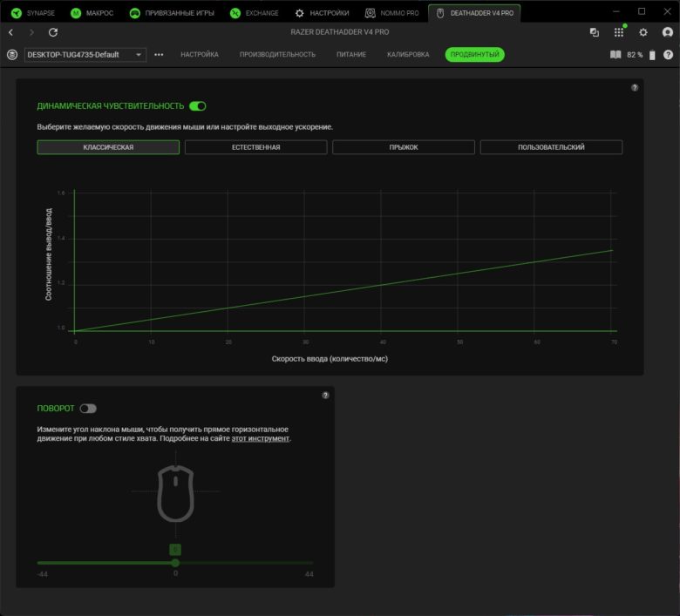Open the user account avatar

click(668, 32)
